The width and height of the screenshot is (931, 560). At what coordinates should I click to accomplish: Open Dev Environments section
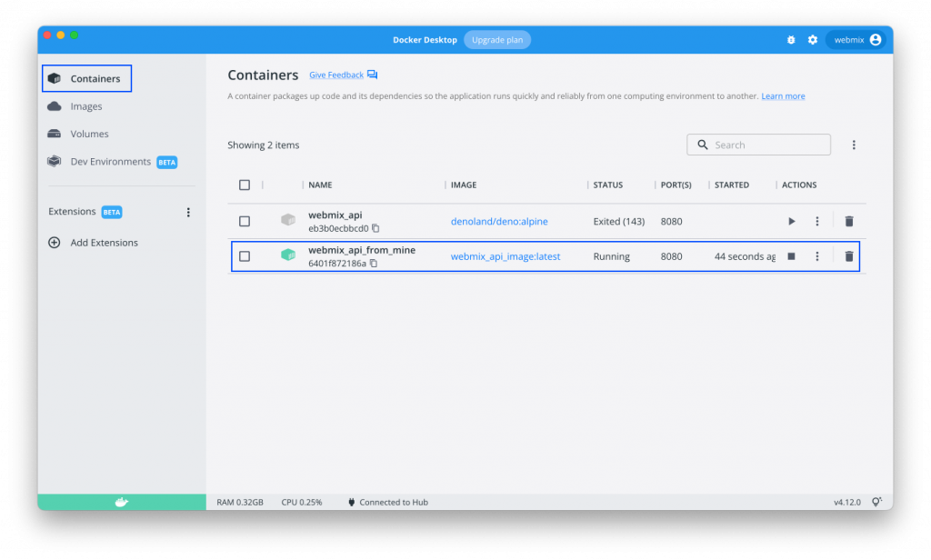point(112,162)
